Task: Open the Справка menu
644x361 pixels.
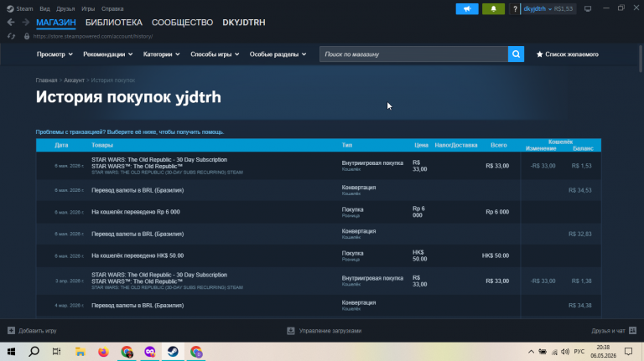Action: [x=112, y=8]
